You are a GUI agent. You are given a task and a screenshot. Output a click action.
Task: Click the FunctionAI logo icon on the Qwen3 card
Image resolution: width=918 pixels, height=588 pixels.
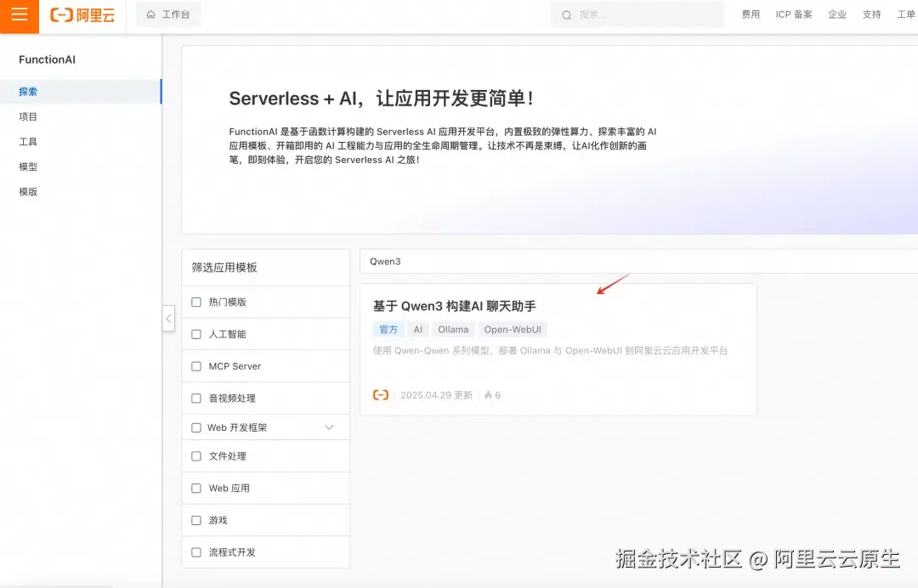click(381, 394)
